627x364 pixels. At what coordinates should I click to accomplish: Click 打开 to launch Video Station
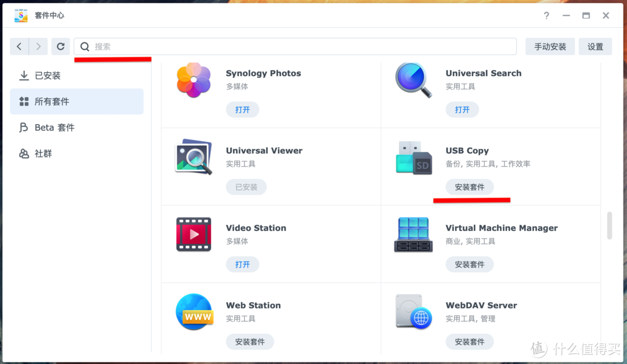242,264
